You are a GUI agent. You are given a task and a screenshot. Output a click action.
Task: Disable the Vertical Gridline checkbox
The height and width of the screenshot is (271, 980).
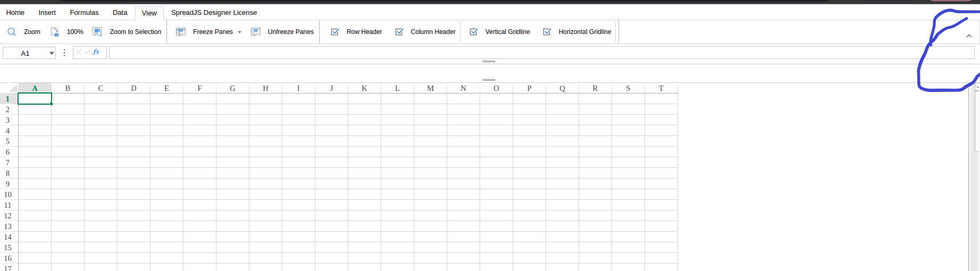(x=474, y=32)
